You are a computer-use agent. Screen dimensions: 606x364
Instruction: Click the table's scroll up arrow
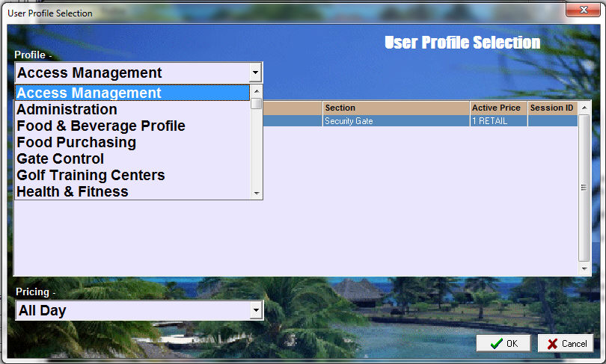(585, 108)
